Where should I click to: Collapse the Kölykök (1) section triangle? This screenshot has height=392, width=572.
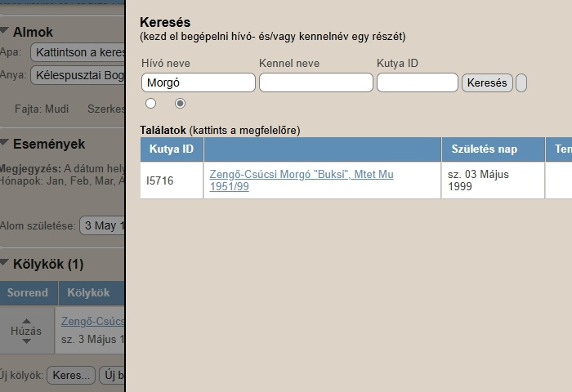coord(5,264)
